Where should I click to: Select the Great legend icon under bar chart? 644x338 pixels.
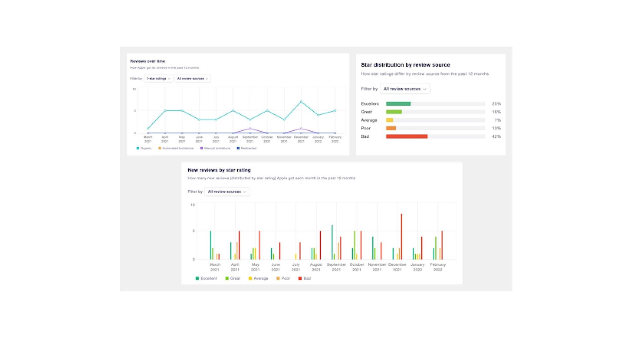pyautogui.click(x=226, y=278)
